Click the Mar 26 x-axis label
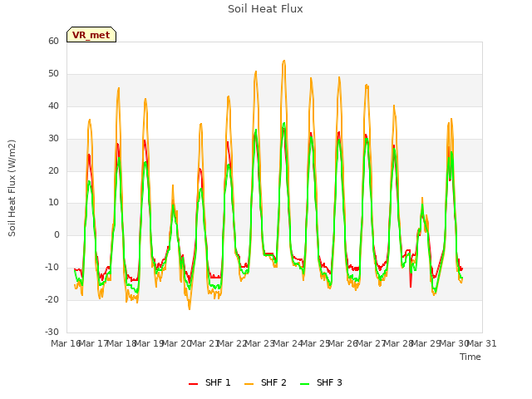 click(x=343, y=343)
